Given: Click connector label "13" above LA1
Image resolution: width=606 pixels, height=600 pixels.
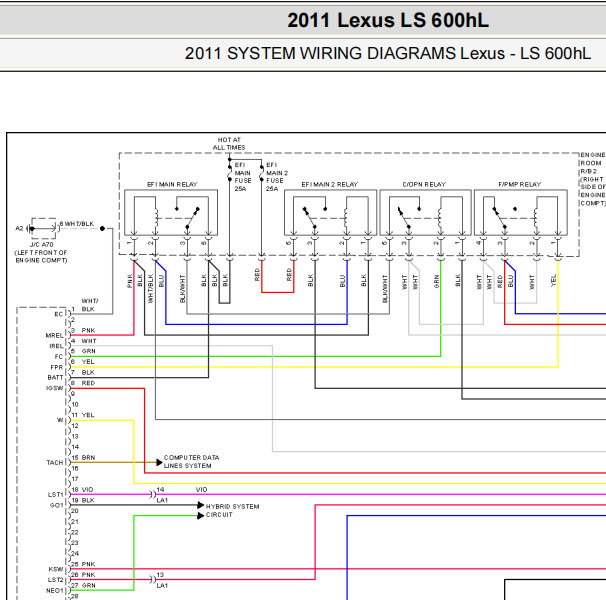Looking at the screenshot, I should pos(160,575).
